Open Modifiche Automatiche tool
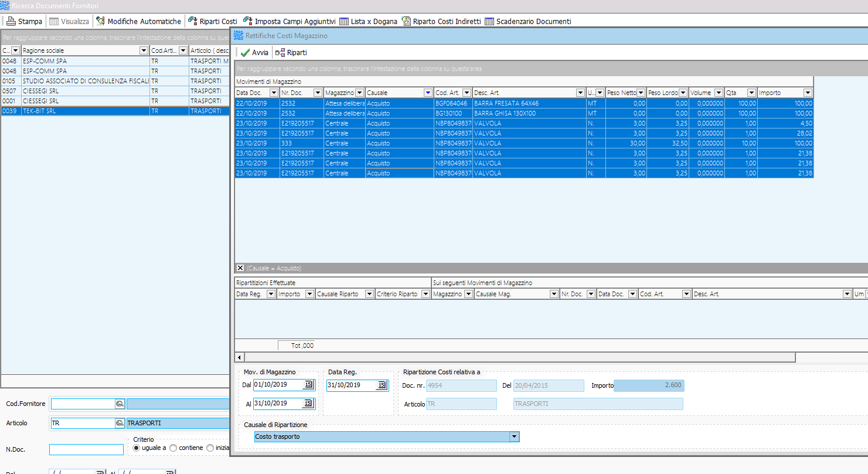 (x=138, y=21)
